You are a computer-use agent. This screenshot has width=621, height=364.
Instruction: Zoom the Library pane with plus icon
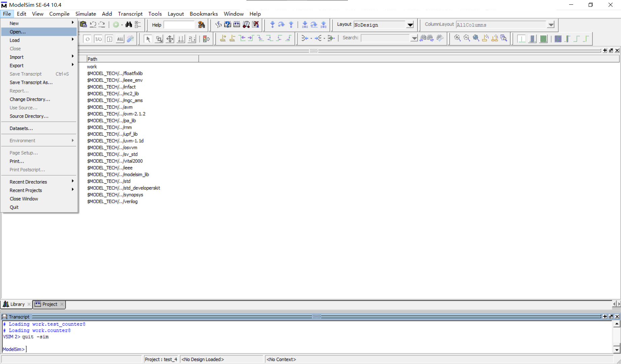[605, 50]
